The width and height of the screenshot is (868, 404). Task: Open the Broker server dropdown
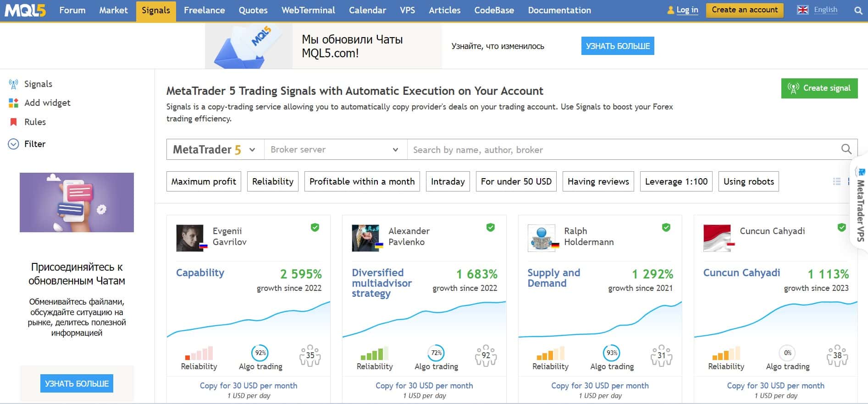(336, 149)
